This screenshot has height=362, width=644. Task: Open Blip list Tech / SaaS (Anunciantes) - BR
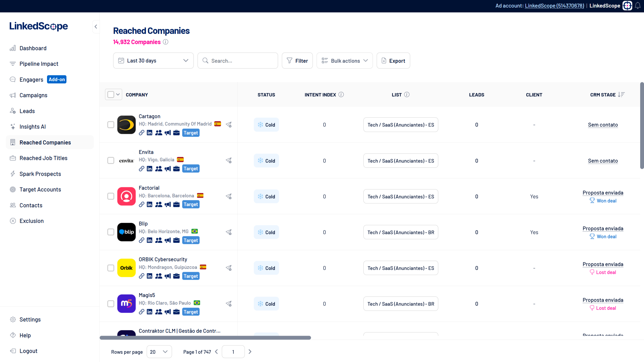tap(401, 232)
